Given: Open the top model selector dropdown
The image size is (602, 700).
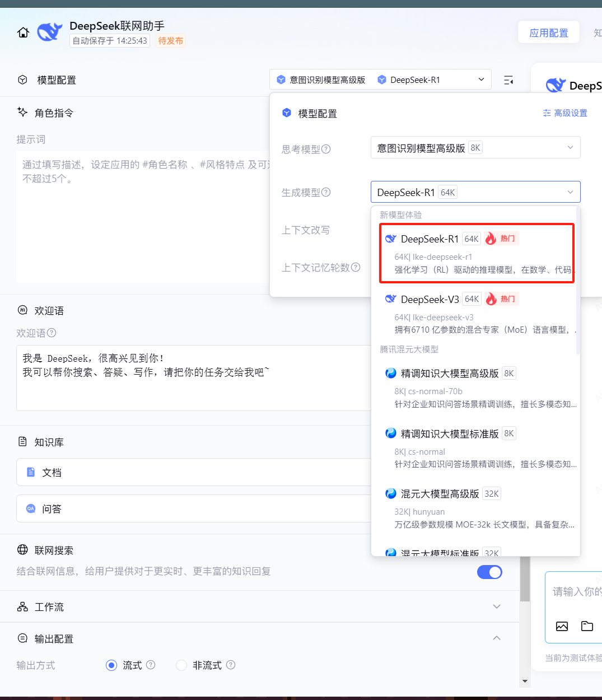Looking at the screenshot, I should click(380, 80).
